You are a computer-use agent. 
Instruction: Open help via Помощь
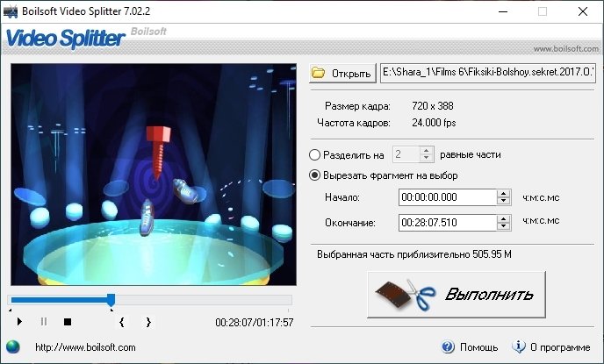pyautogui.click(x=478, y=347)
